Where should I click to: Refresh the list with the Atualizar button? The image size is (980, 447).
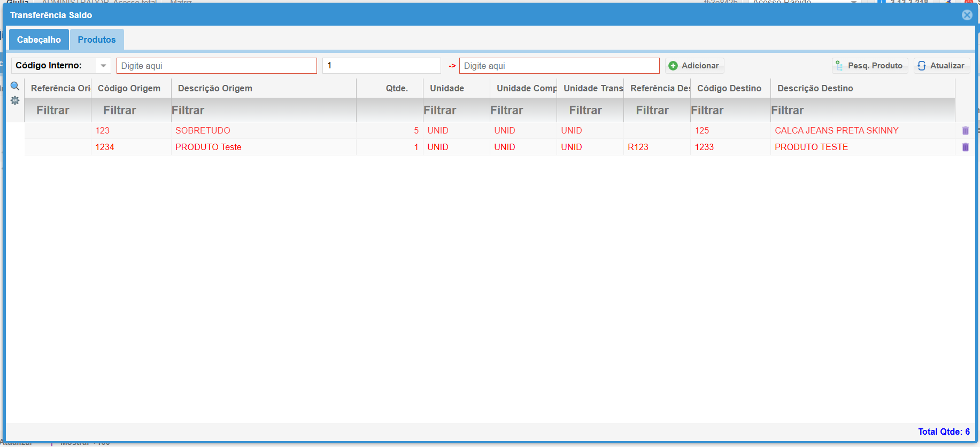[941, 66]
